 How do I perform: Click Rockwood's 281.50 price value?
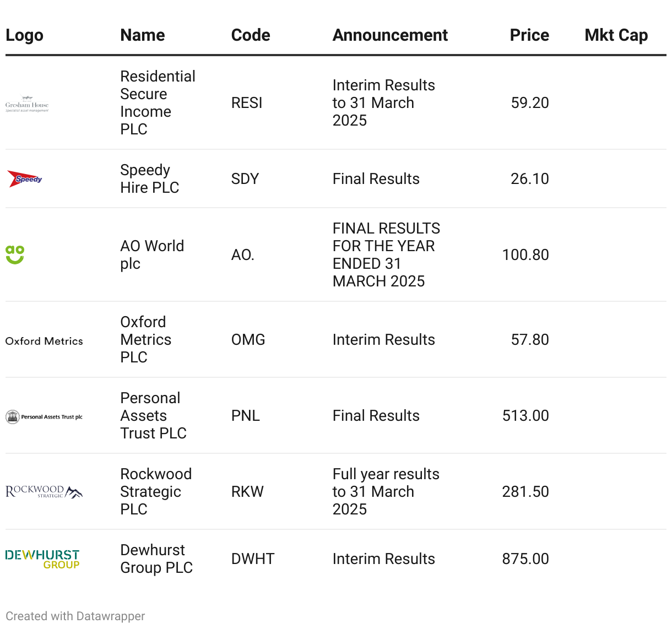525,492
